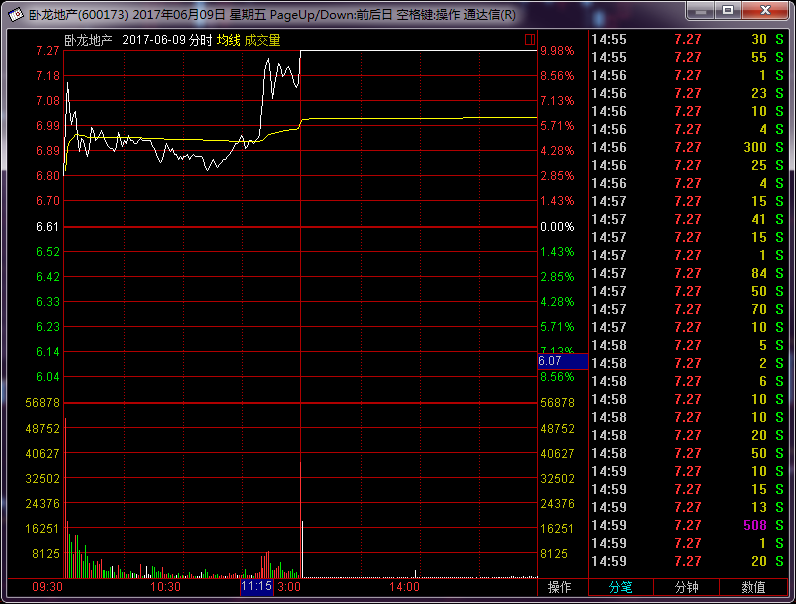Click the window title bar text
796x604 pixels.
272,14
